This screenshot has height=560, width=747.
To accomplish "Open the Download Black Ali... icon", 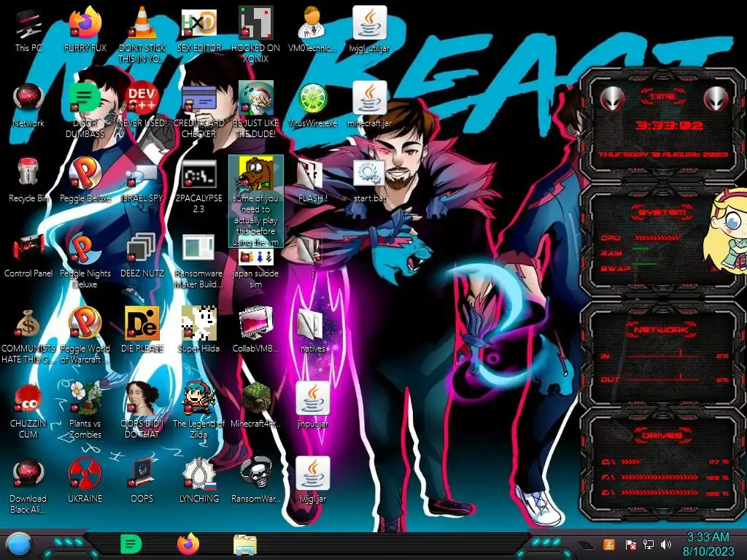I will click(28, 473).
